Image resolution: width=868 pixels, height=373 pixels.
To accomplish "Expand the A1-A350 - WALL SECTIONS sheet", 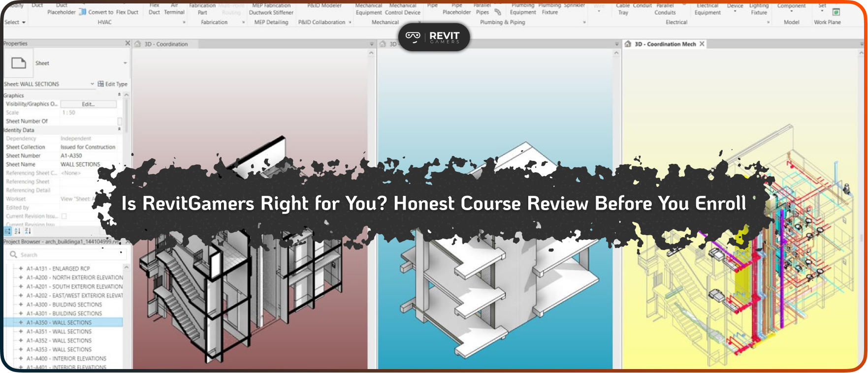I will [x=21, y=322].
